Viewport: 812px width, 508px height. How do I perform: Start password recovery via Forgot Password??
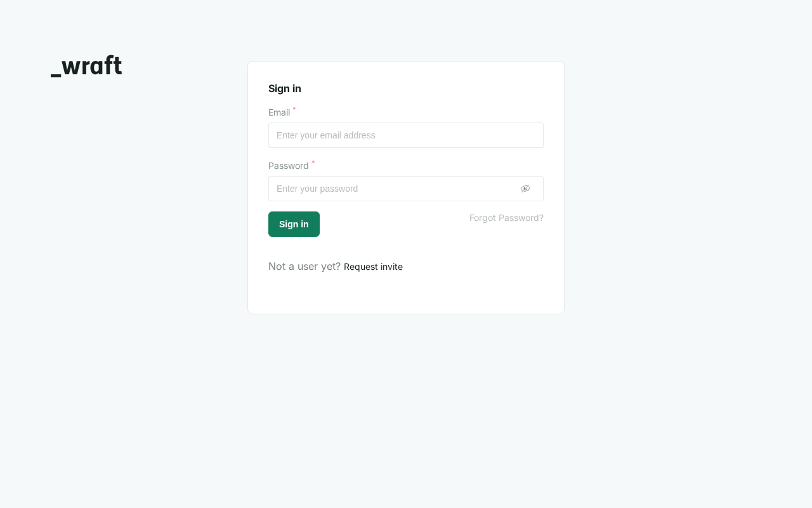506,218
